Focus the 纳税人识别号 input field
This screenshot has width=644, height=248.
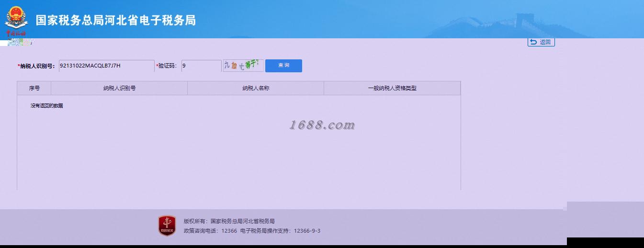[106, 66]
